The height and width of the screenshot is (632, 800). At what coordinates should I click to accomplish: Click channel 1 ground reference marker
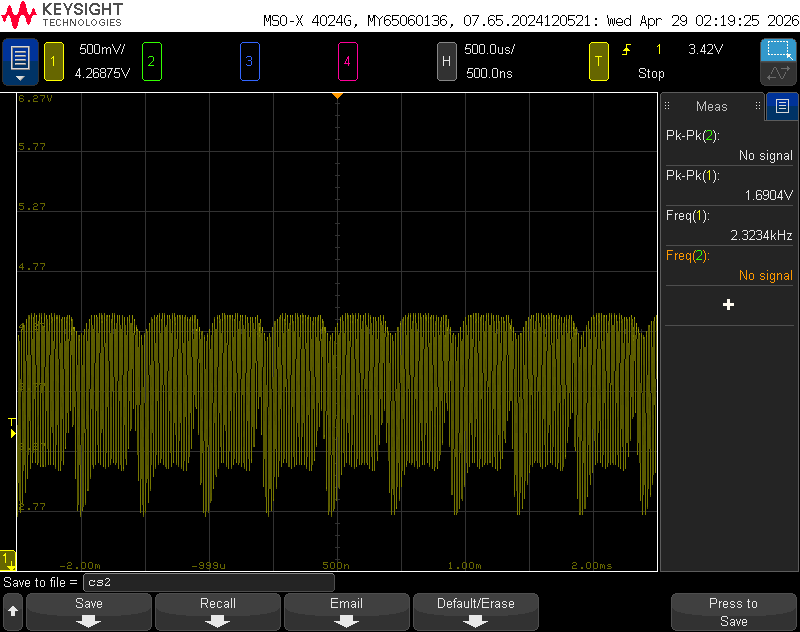tap(8, 560)
